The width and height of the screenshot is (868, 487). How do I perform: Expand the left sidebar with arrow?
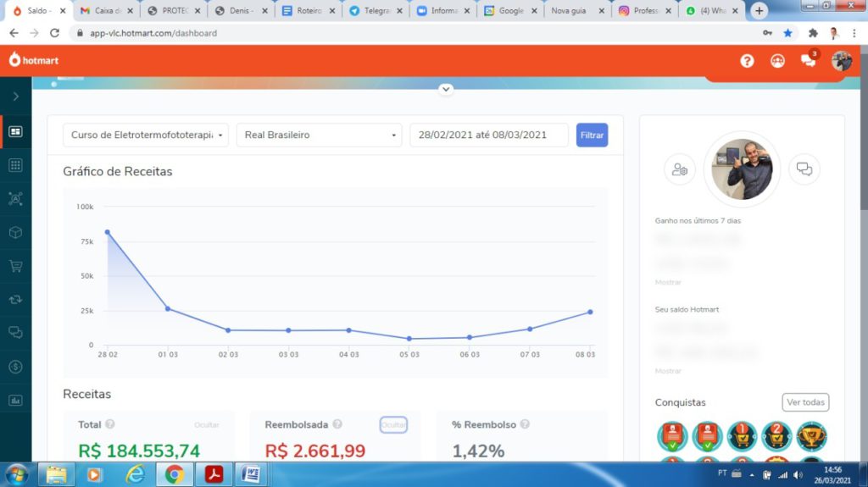(15, 97)
